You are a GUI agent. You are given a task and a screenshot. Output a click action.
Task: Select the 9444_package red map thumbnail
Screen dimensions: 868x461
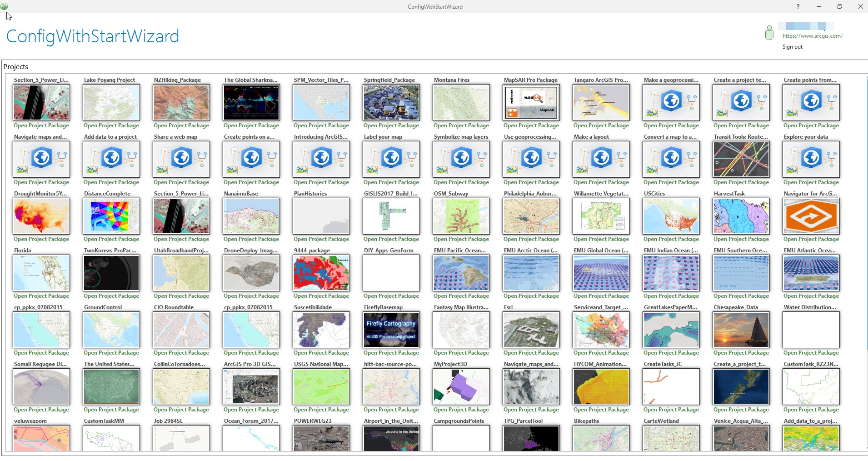321,273
